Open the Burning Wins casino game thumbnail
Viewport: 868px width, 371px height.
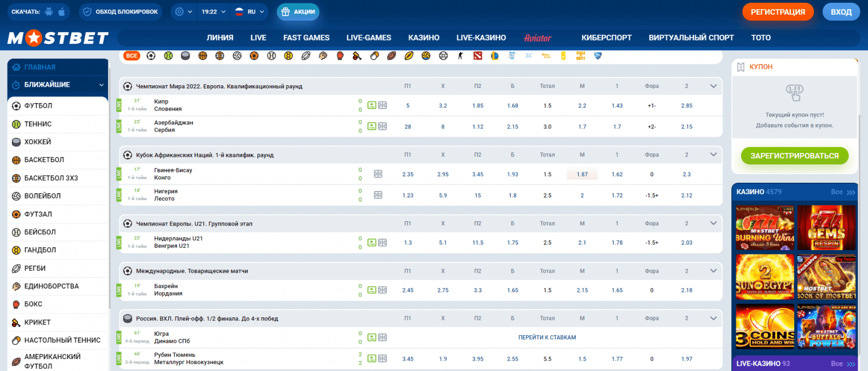(x=765, y=228)
